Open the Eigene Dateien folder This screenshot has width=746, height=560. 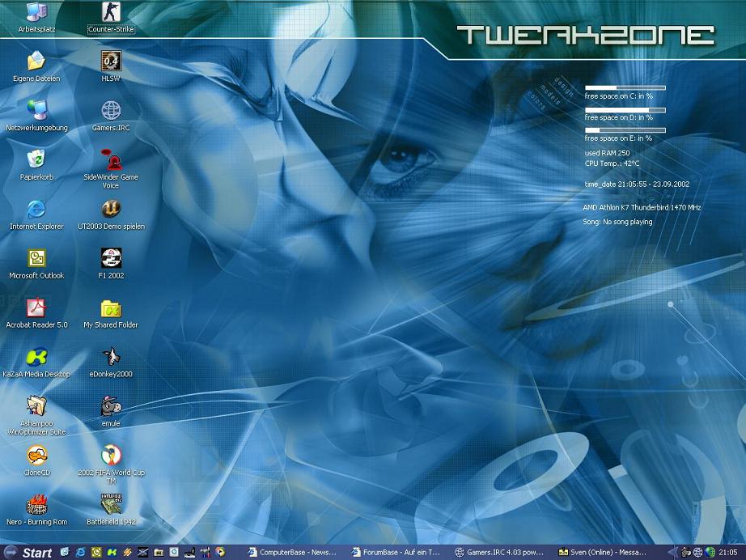36,66
